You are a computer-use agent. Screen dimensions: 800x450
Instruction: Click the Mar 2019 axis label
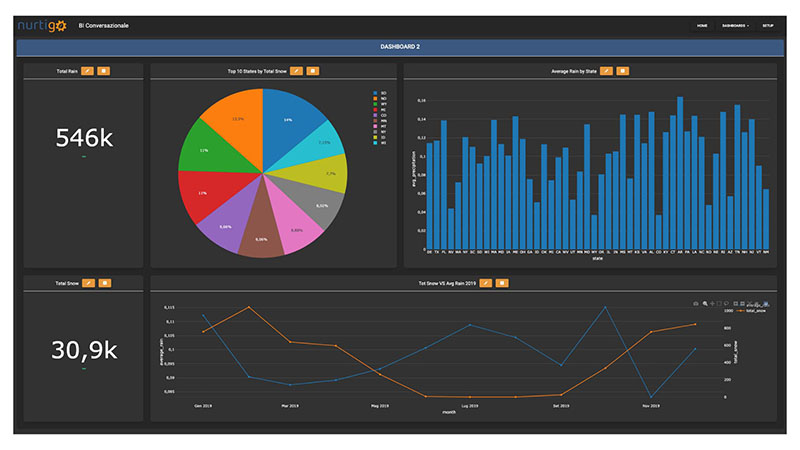(x=290, y=406)
